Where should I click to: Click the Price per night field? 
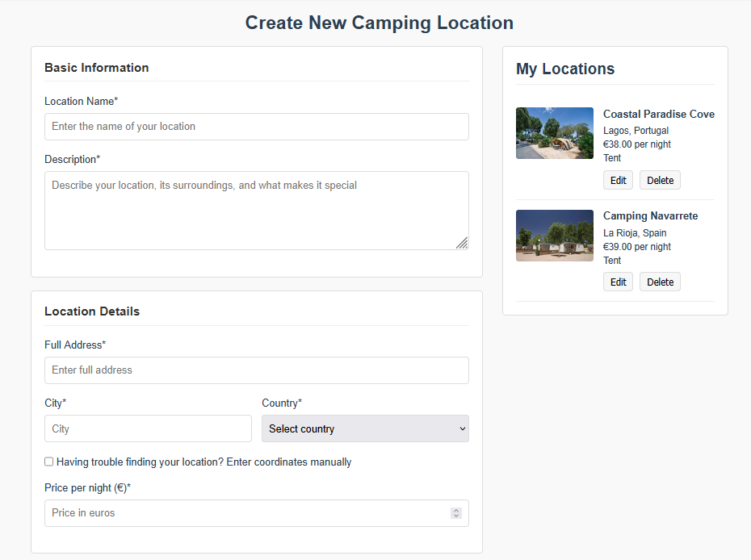pyautogui.click(x=256, y=513)
